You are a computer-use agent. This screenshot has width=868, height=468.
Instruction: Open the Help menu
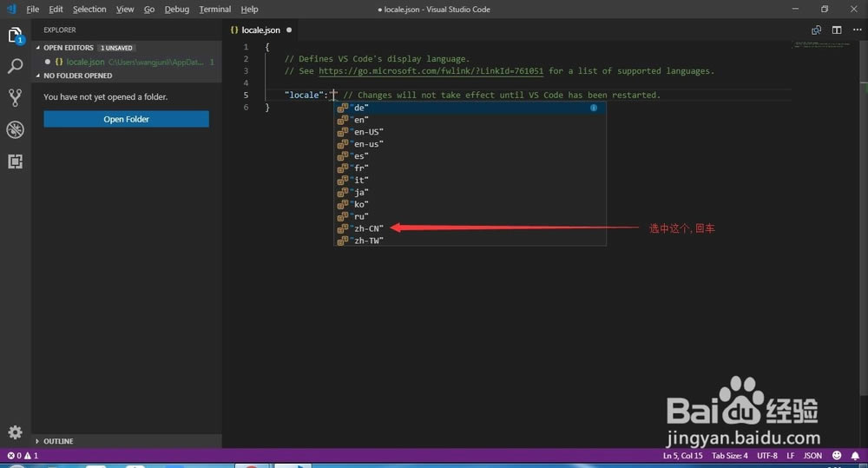249,9
